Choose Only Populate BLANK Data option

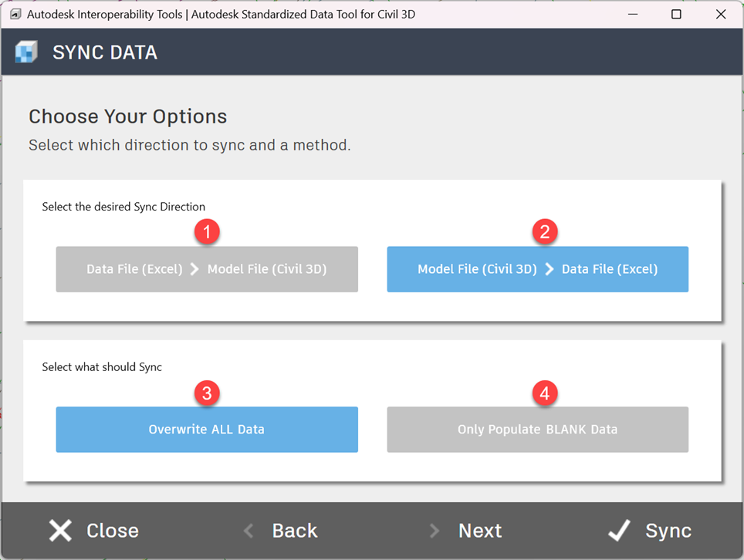(x=537, y=430)
